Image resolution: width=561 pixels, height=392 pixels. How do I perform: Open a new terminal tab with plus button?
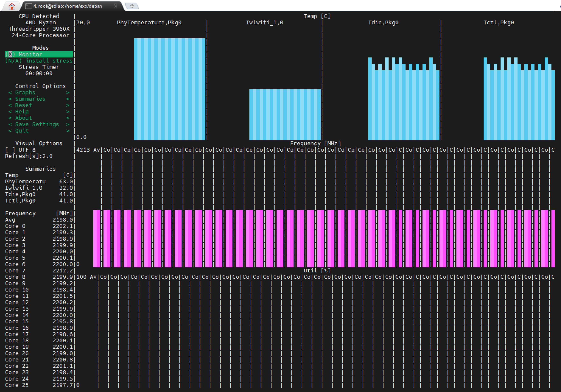[132, 6]
